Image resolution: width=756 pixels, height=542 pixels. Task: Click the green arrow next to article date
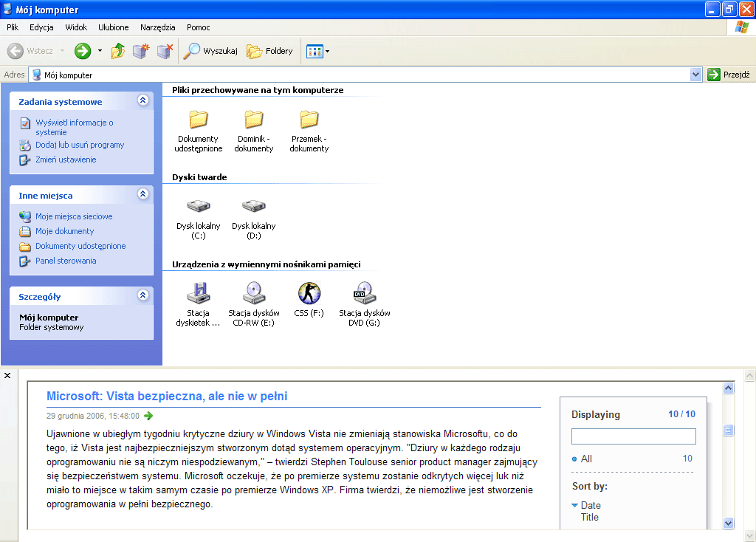[x=148, y=416]
